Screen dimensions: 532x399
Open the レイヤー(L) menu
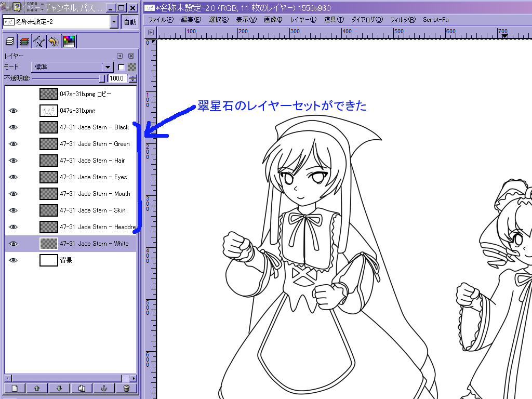pos(303,20)
